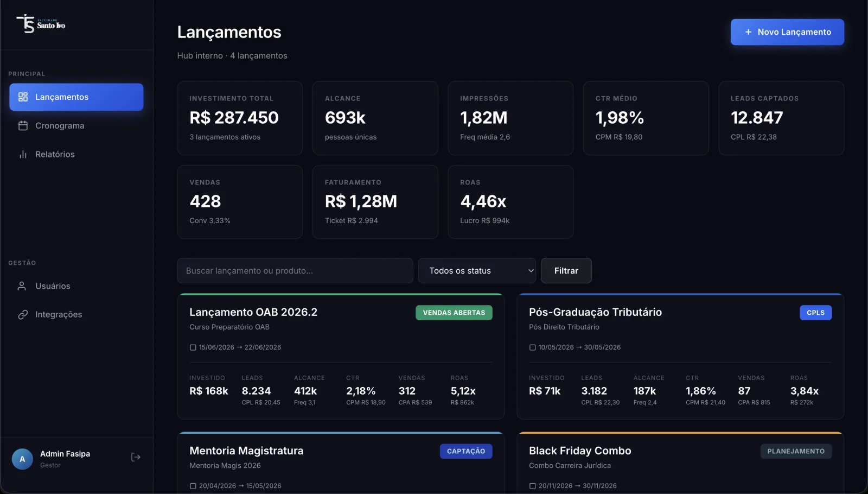This screenshot has width=868, height=494.
Task: Click calendar icon on Pós-Graduação Tributário dates
Action: [532, 347]
